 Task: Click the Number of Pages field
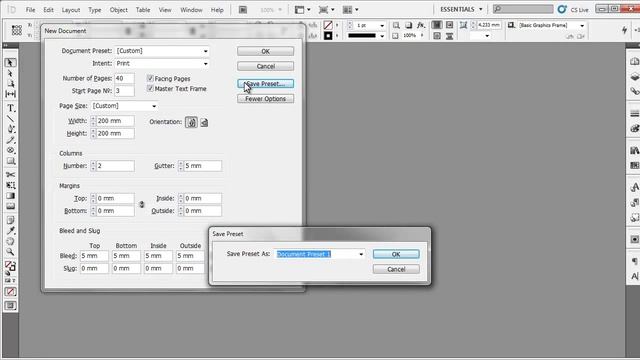tap(124, 78)
